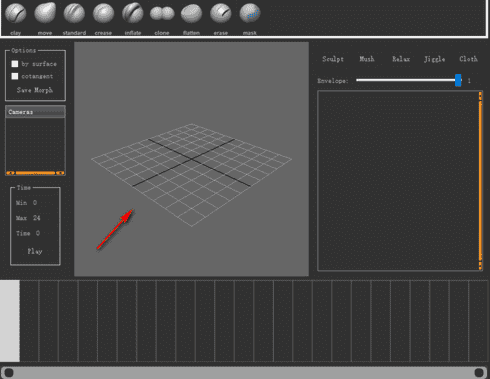Click the left end button of bottom scrollbar

point(9,373)
